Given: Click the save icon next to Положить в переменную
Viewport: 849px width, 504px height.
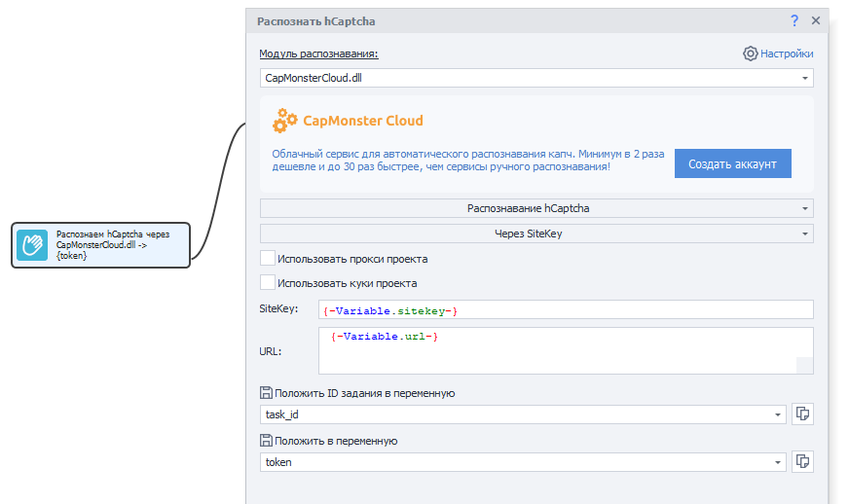Looking at the screenshot, I should click(266, 441).
